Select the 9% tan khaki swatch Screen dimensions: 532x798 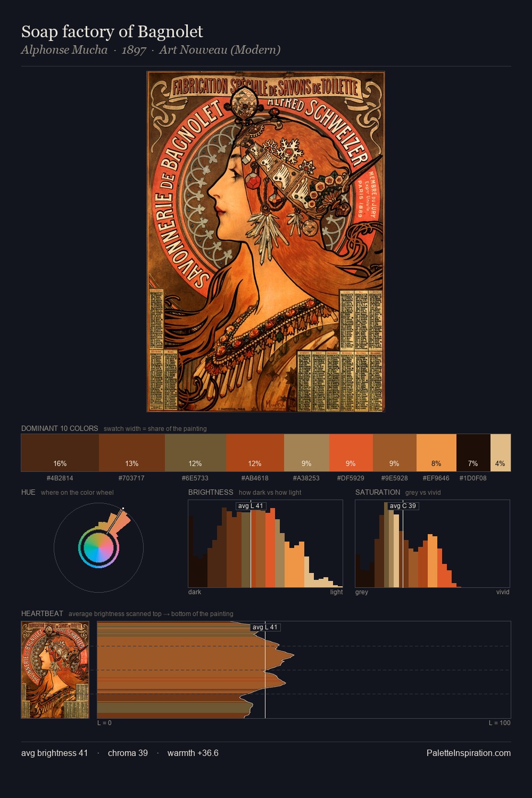(306, 453)
